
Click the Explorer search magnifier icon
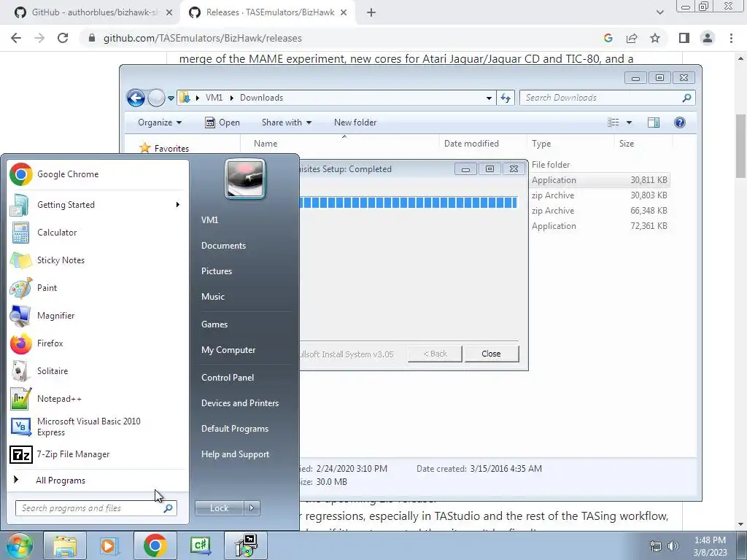click(686, 98)
